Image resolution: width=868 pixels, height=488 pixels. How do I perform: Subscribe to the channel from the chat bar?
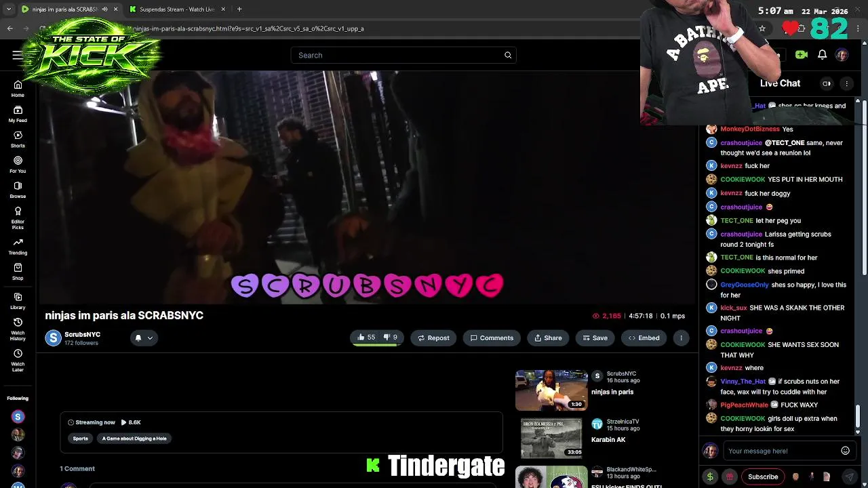click(763, 476)
